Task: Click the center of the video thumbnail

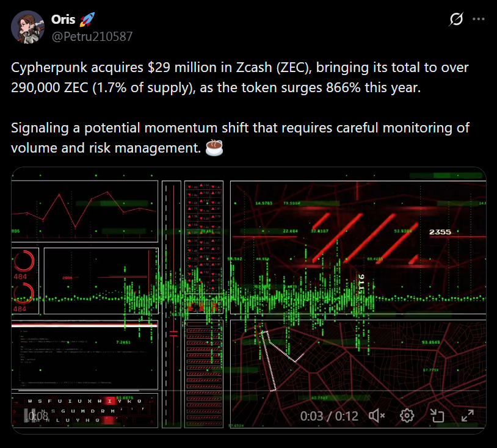Action: tap(249, 293)
